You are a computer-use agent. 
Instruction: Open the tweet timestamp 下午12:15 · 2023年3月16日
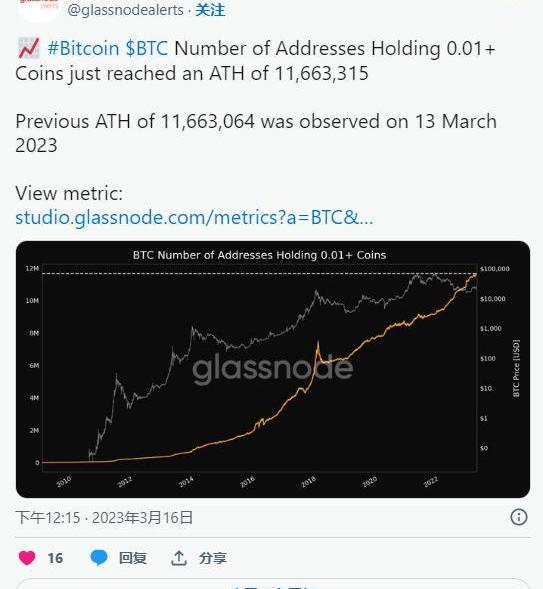tap(104, 518)
